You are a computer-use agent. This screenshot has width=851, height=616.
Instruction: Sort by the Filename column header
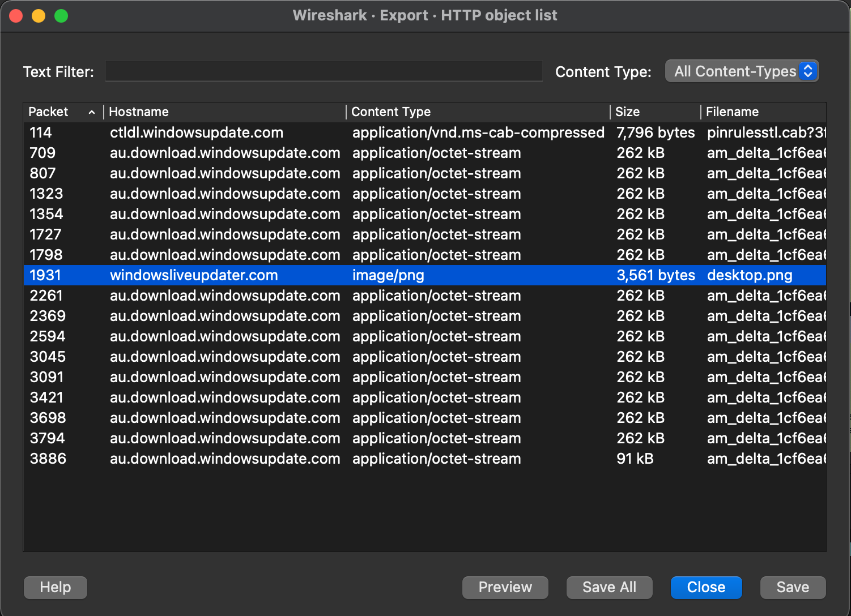pos(764,112)
